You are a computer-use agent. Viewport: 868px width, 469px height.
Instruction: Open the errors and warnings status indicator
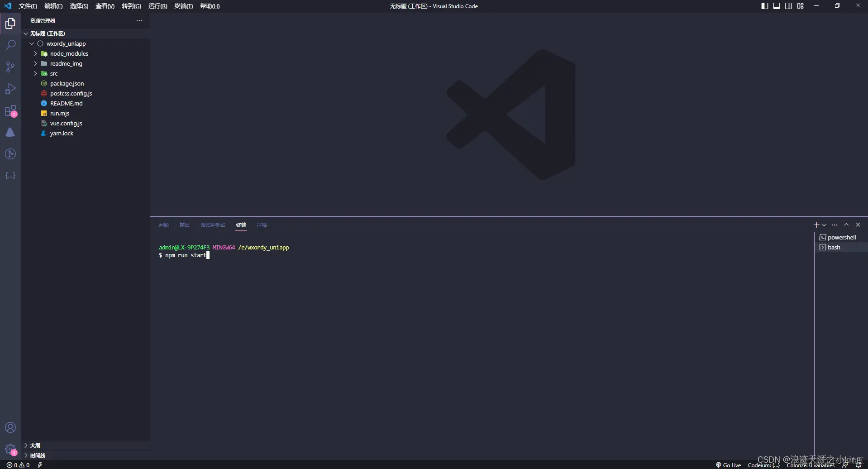(18, 465)
